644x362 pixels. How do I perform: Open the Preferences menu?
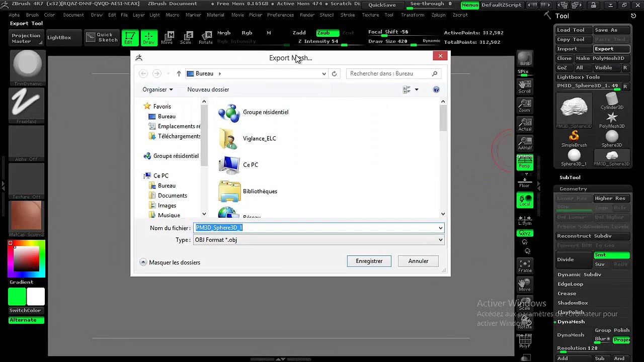coord(280,15)
